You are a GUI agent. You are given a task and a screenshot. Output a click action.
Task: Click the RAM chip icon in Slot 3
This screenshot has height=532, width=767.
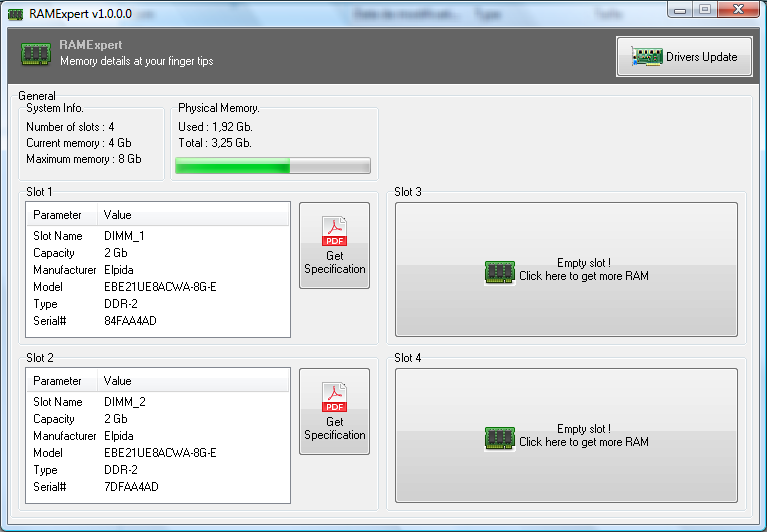point(499,271)
